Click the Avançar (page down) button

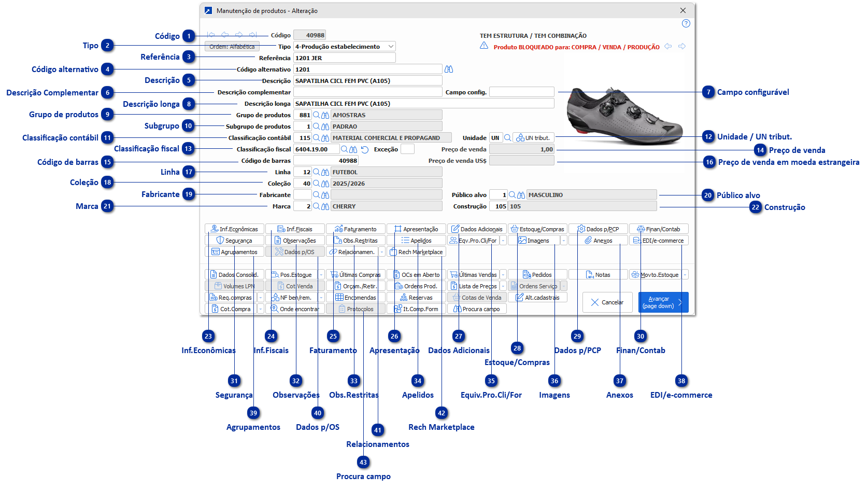[663, 302]
